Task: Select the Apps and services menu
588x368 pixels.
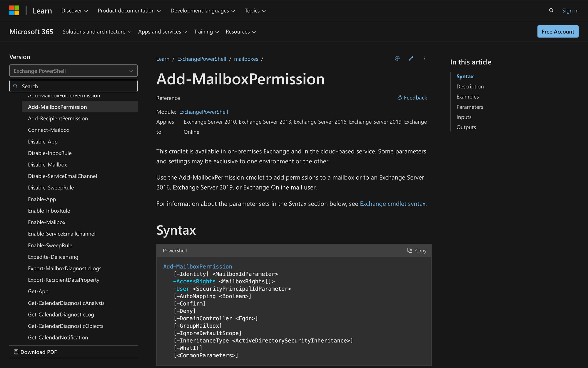Action: tap(163, 31)
